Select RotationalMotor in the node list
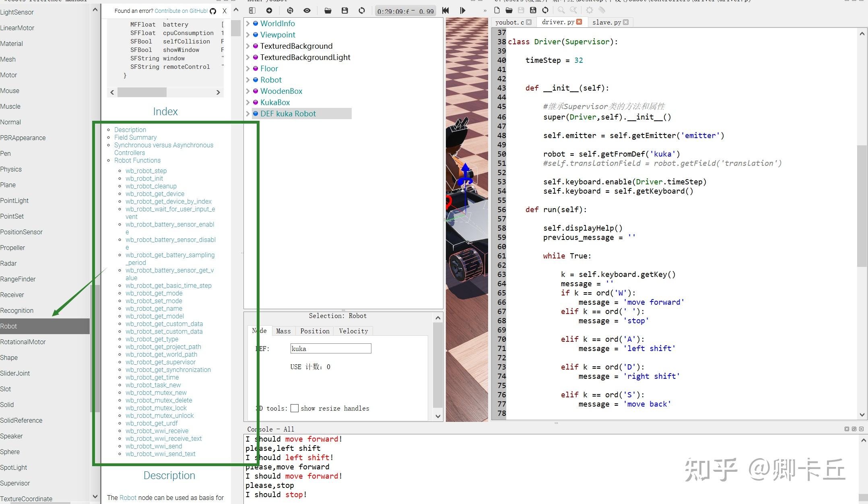This screenshot has width=868, height=504. (23, 342)
